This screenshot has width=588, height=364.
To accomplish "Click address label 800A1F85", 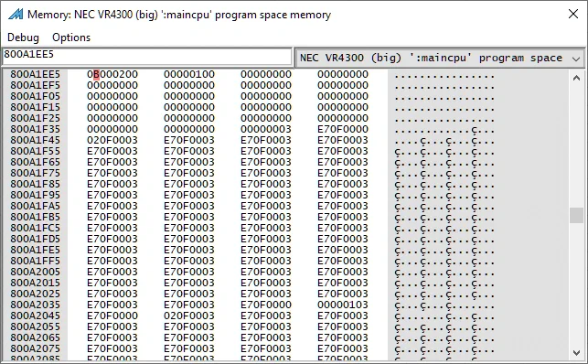I will click(36, 184).
